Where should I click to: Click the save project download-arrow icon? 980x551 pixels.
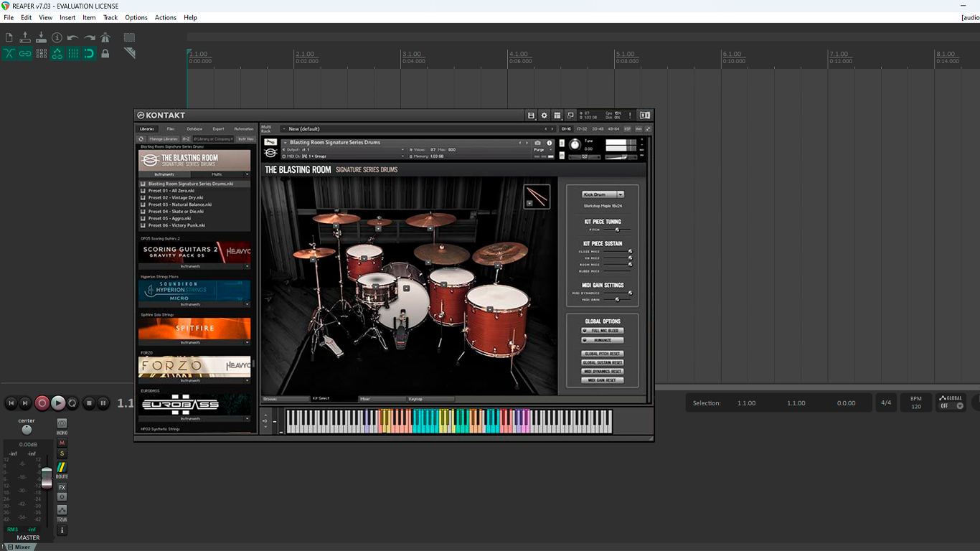click(41, 37)
